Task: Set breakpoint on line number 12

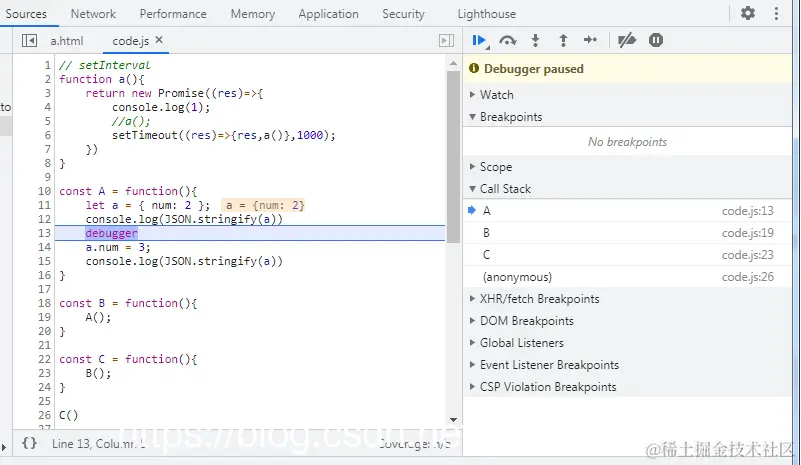Action: pos(44,219)
